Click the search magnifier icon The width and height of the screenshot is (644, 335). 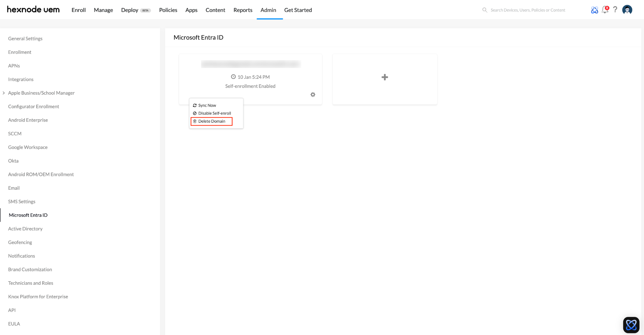click(485, 10)
